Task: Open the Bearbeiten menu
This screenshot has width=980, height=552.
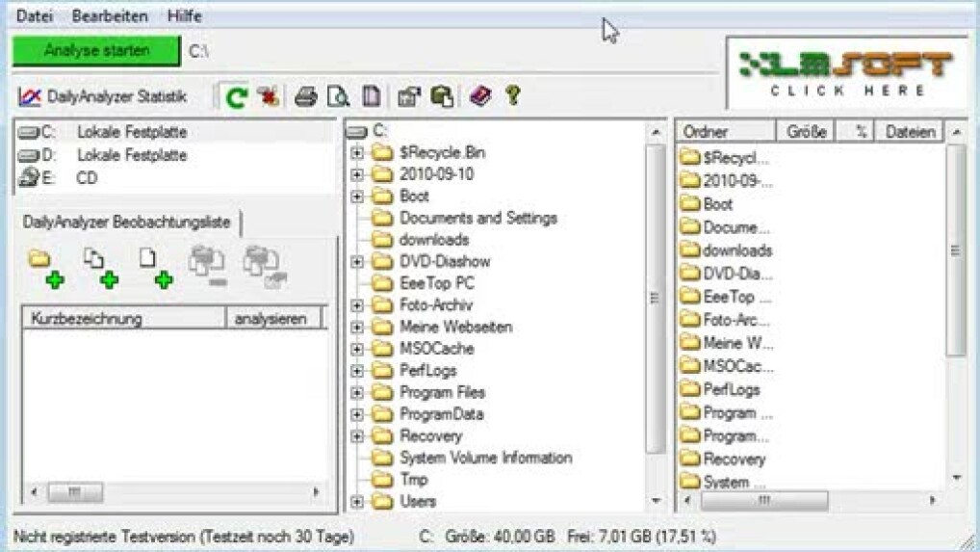Action: click(110, 16)
